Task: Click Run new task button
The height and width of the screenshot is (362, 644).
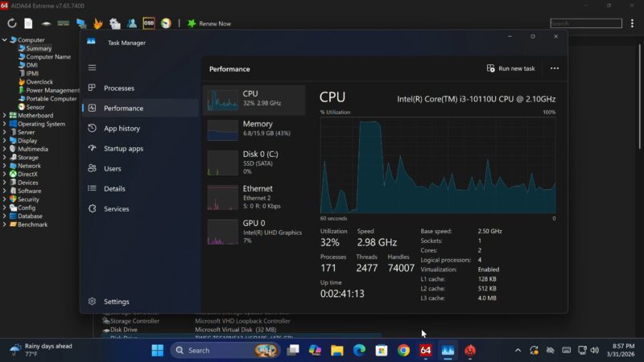Action: (x=511, y=68)
